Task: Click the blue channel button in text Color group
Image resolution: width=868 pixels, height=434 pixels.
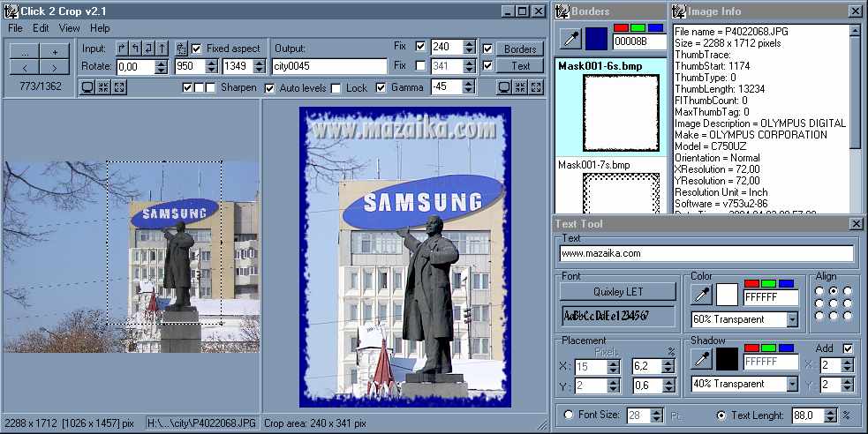Action: (x=786, y=284)
